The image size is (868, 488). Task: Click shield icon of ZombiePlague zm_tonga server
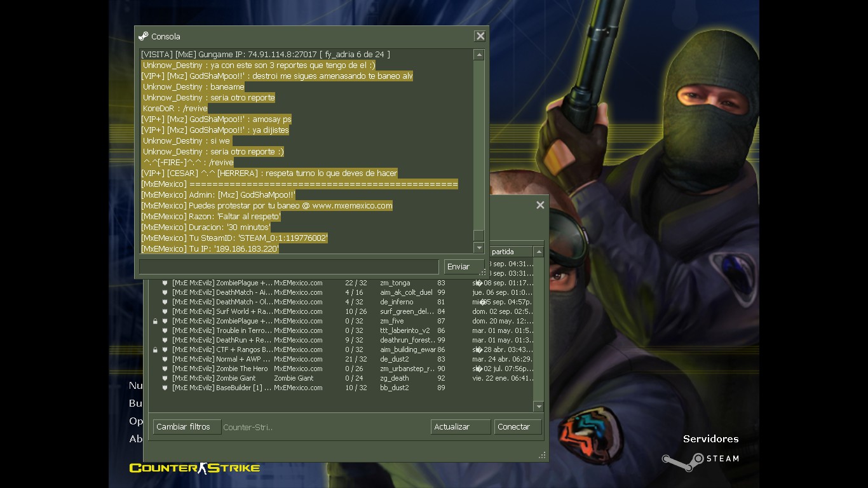coord(165,283)
